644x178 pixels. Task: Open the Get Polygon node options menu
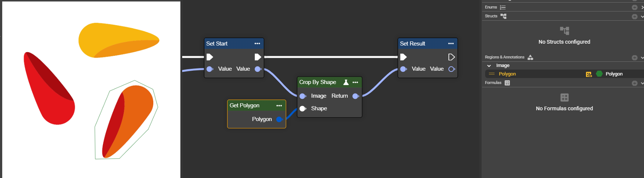[279, 105]
